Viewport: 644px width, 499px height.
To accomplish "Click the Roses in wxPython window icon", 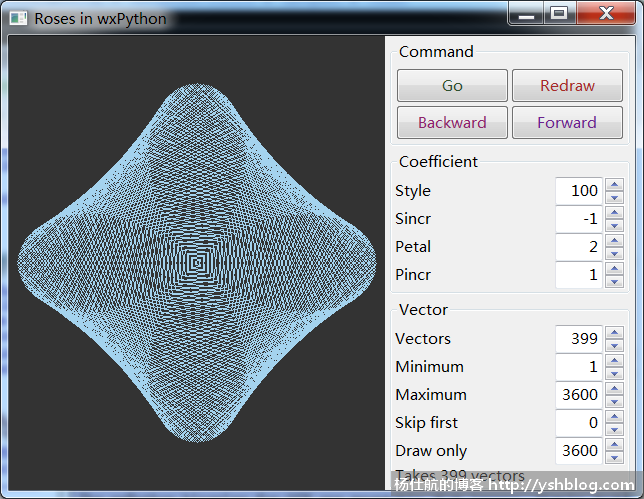I will (x=18, y=18).
